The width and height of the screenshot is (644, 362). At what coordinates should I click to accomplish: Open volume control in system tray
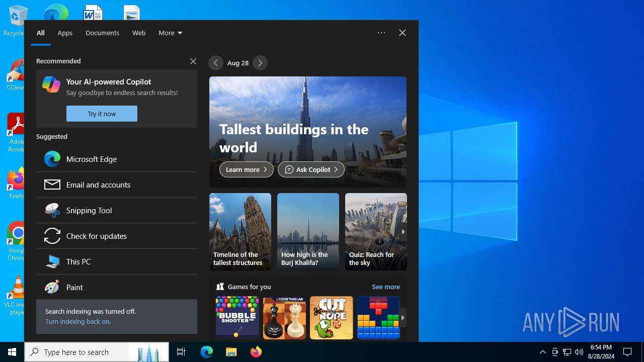(x=579, y=352)
